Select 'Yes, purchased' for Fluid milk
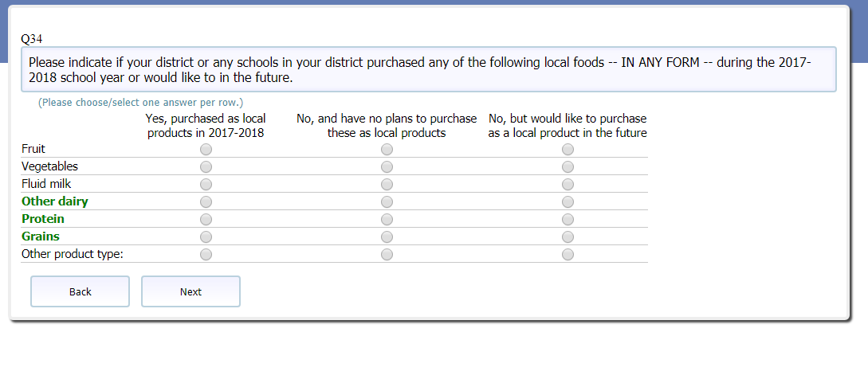 [206, 185]
